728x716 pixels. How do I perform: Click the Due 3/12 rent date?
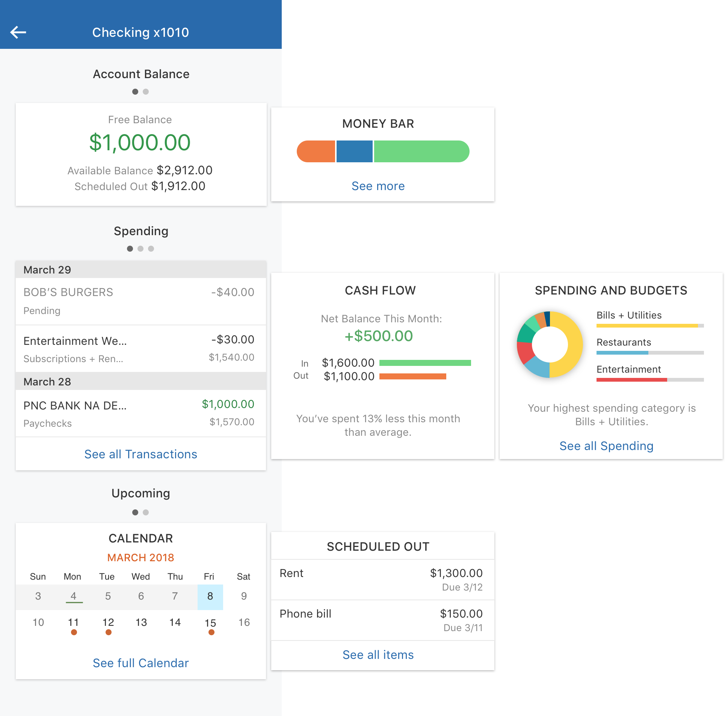tap(462, 587)
